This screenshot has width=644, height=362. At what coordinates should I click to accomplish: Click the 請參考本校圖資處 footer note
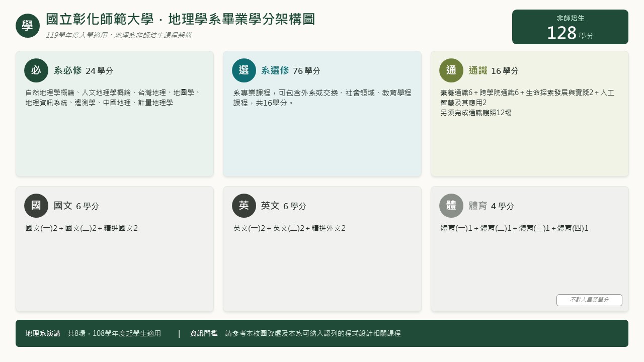point(313,333)
